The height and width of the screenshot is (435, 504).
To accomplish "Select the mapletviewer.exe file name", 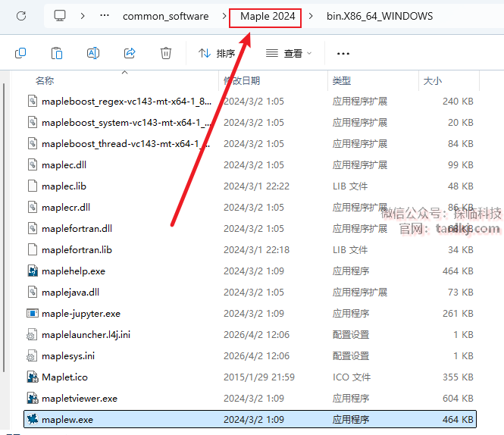I will coord(80,399).
